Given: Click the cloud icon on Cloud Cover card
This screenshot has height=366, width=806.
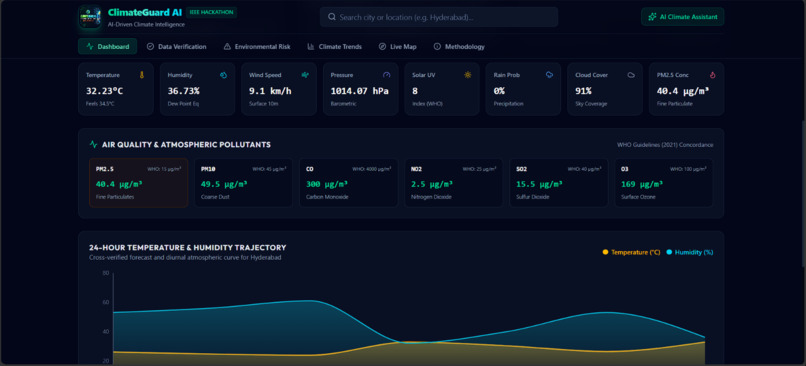Looking at the screenshot, I should click(631, 75).
